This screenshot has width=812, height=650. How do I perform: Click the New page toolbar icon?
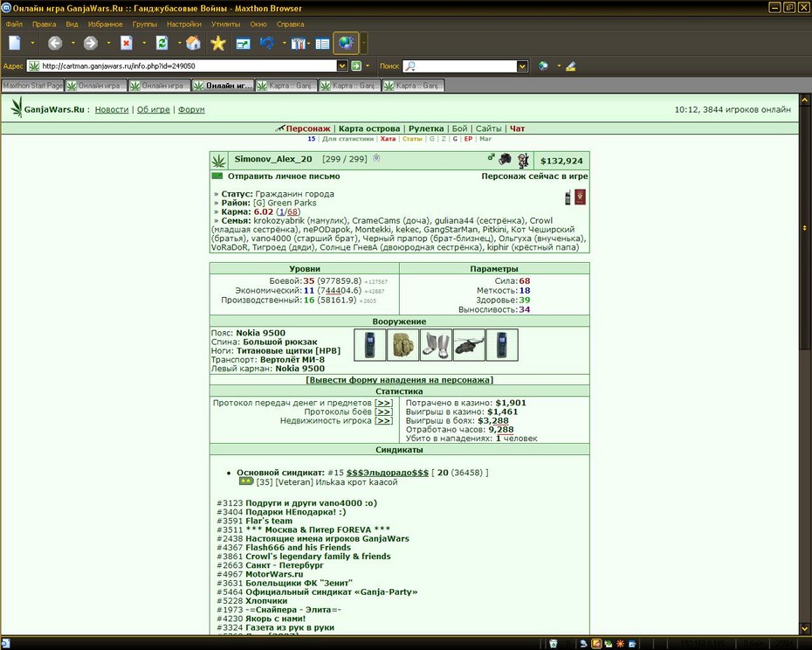pyautogui.click(x=15, y=43)
